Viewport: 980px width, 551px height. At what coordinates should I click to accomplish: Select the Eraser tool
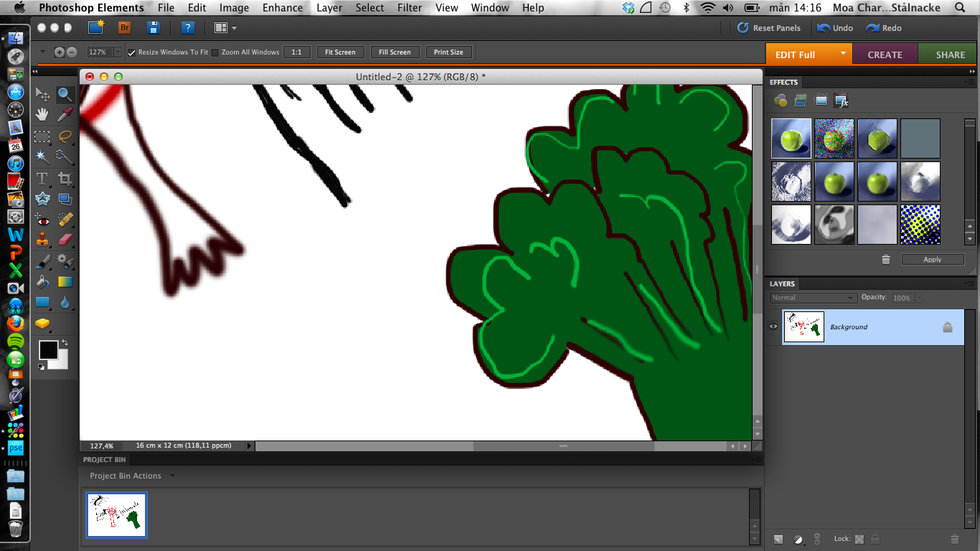click(65, 240)
